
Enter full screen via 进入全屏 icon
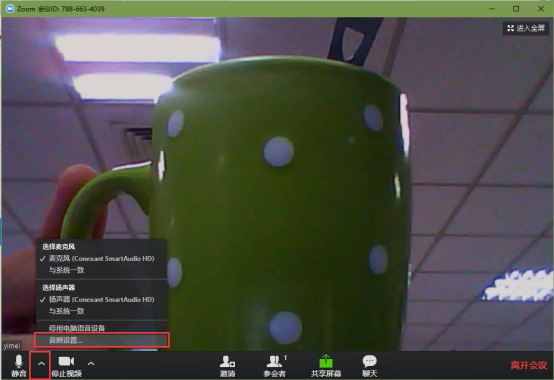[x=526, y=28]
